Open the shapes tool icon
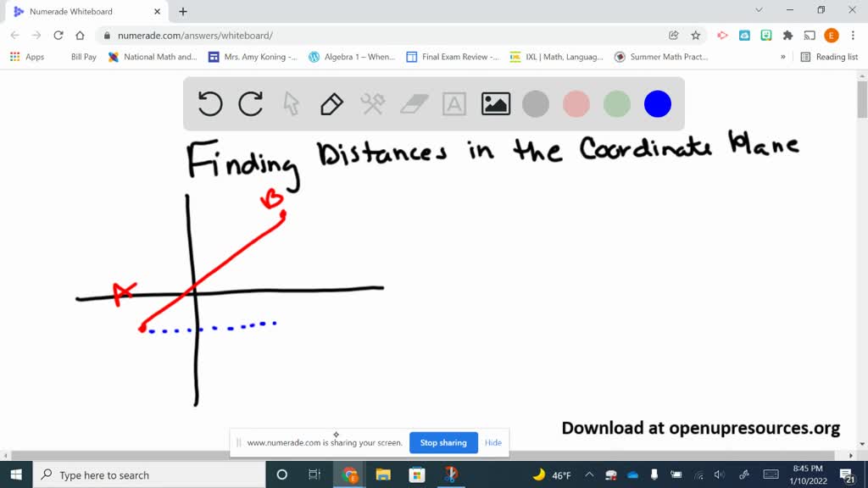Viewport: 868px width, 488px height. pos(373,103)
